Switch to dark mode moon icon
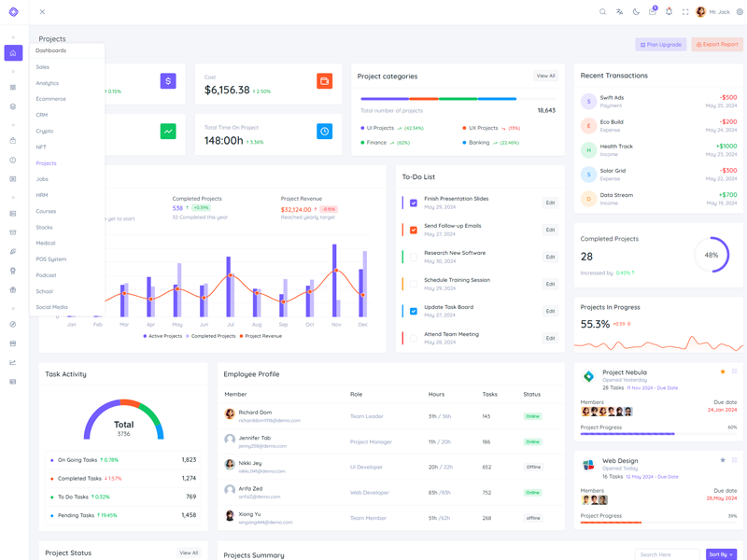 point(636,12)
